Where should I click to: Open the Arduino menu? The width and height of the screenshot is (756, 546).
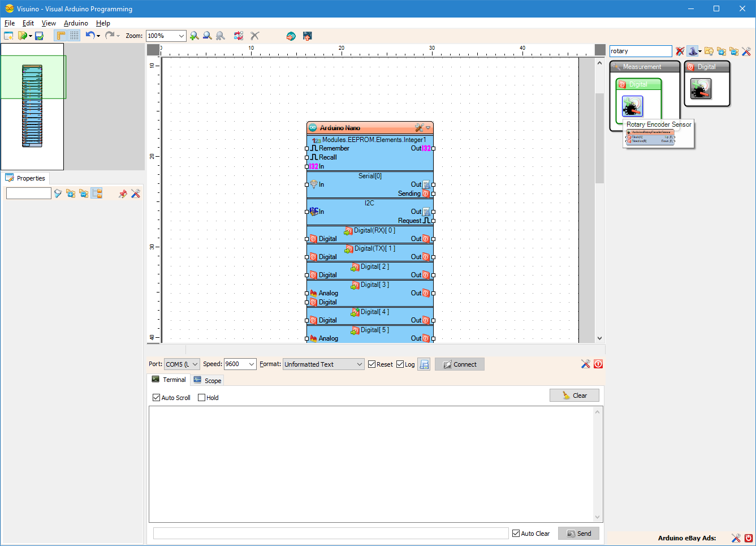pos(76,23)
